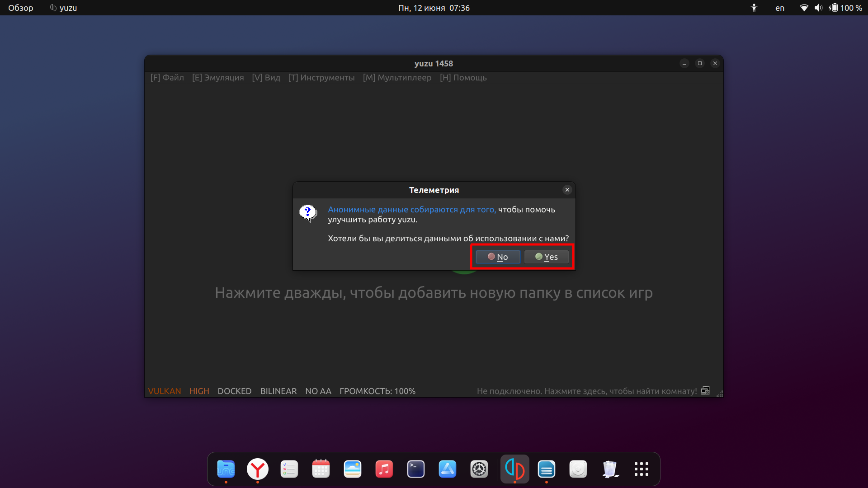Open Обзор activities overview
Image resolution: width=868 pixels, height=488 pixels.
21,8
